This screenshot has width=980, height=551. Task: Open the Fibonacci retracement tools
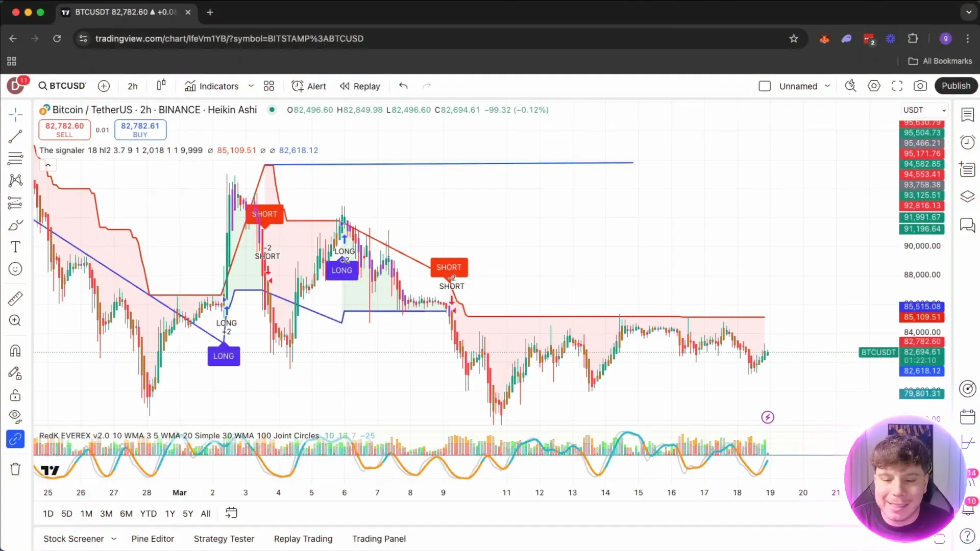tap(15, 159)
